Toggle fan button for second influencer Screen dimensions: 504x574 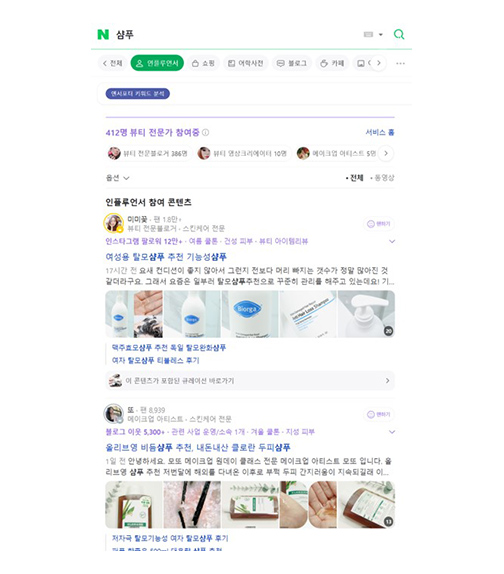379,414
